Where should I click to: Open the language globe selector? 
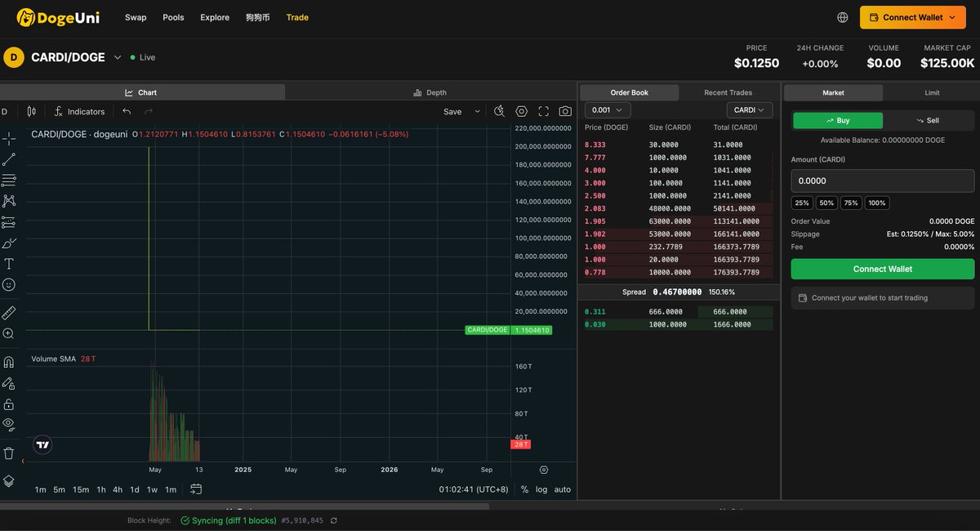843,17
